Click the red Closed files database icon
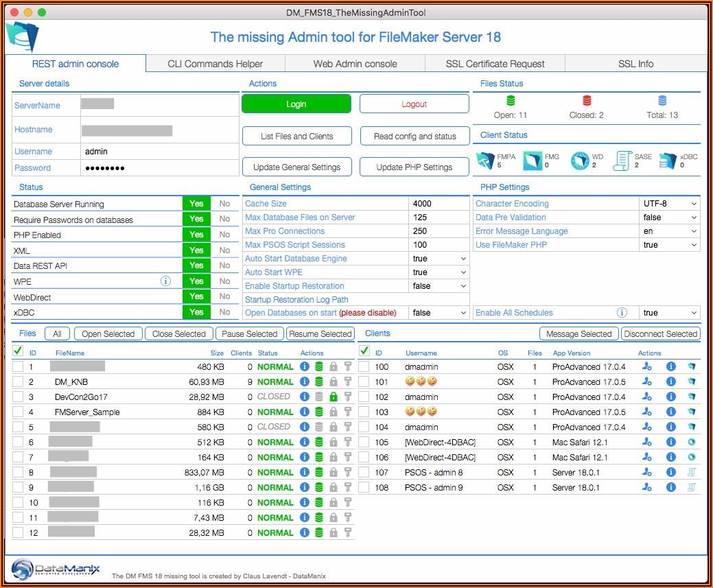The image size is (713, 588). coord(586,101)
